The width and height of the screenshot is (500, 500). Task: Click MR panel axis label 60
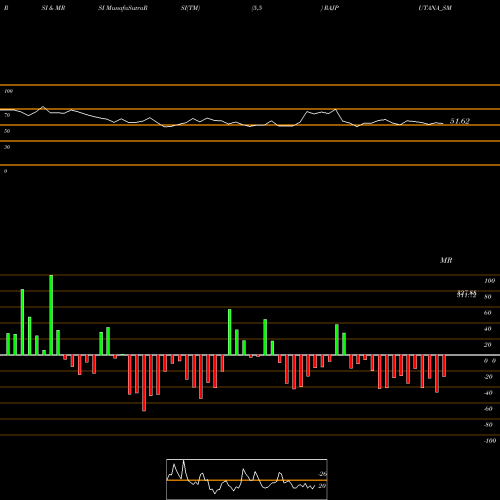488,313
